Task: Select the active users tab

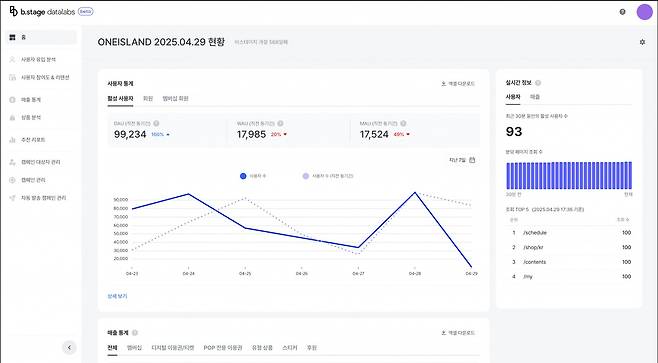Action: (x=120, y=99)
